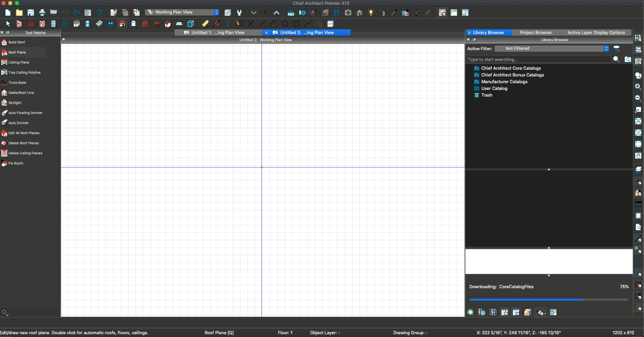Switch to the Project Browser tab
This screenshot has width=644, height=337.
(x=536, y=33)
